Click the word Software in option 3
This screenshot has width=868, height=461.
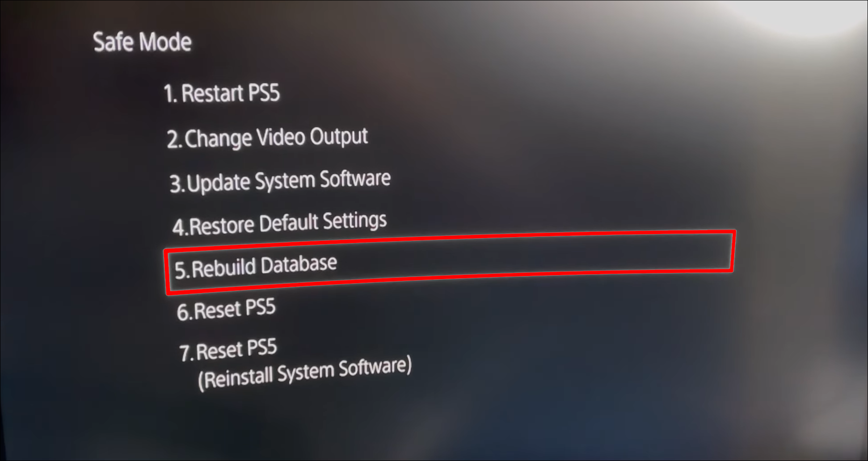(355, 179)
